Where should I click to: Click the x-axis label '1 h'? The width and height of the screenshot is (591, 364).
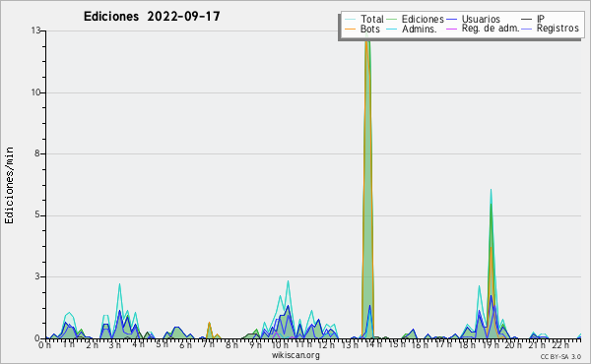[68, 344]
